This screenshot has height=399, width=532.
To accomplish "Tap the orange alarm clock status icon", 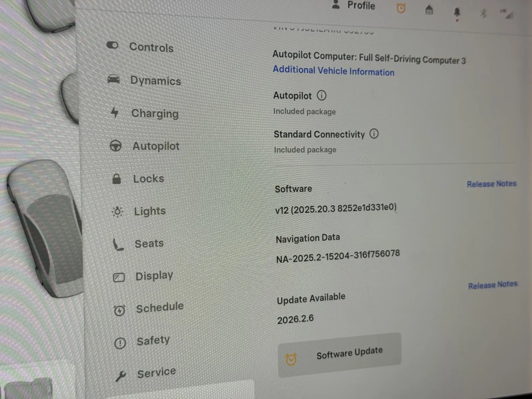I will (x=401, y=9).
